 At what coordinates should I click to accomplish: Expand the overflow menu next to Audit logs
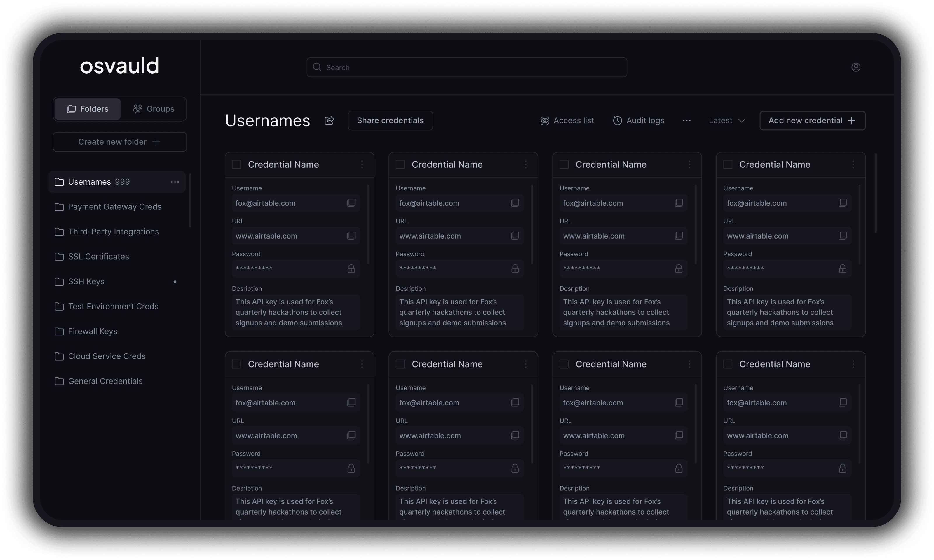click(x=686, y=120)
